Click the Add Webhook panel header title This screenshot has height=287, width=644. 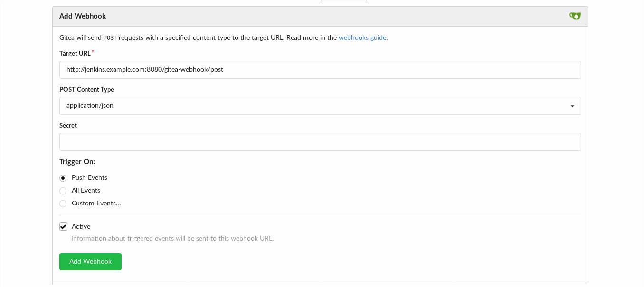tap(83, 16)
